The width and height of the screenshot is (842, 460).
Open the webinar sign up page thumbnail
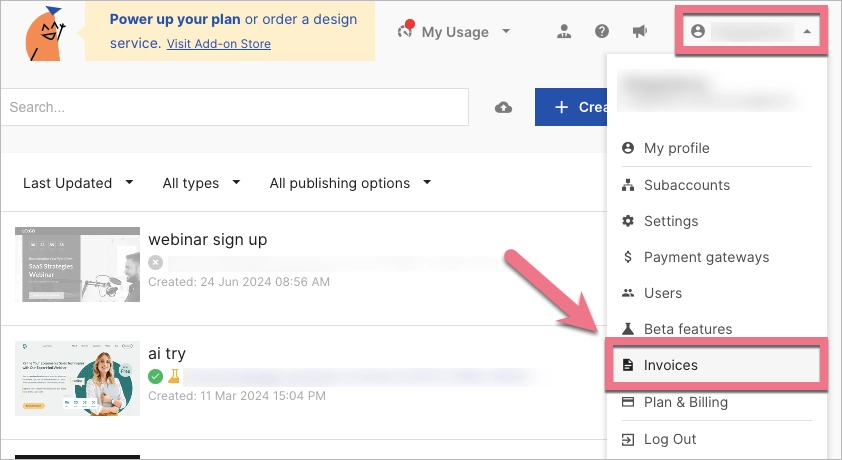pyautogui.click(x=78, y=264)
